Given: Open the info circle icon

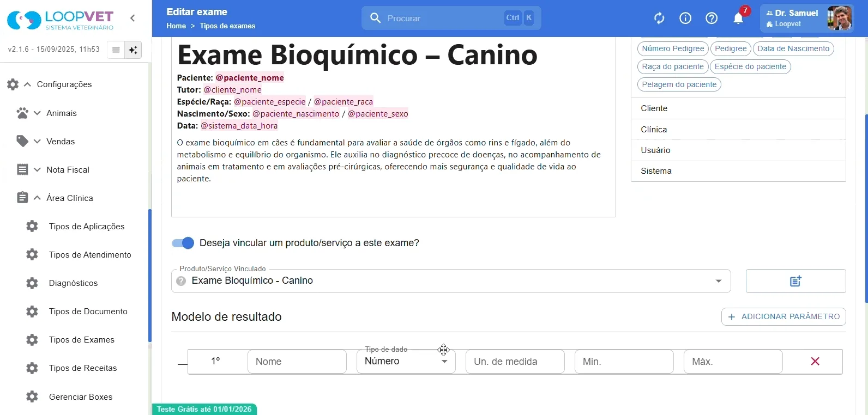Looking at the screenshot, I should [685, 19].
